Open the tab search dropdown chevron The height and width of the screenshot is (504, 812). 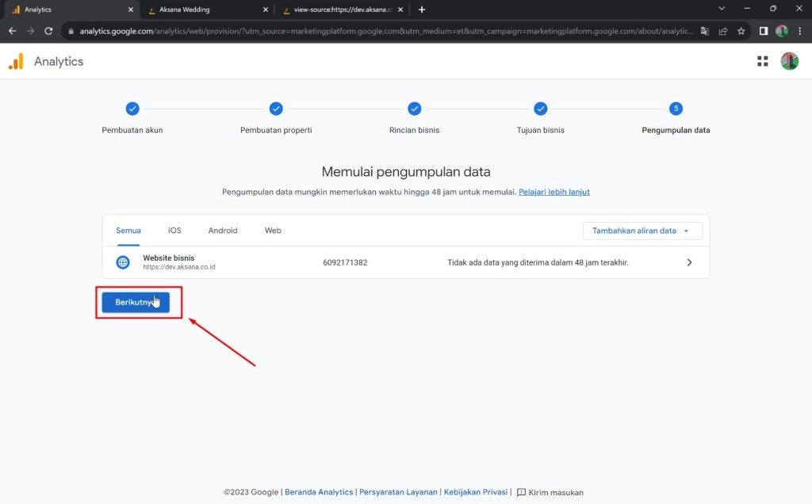tap(722, 9)
